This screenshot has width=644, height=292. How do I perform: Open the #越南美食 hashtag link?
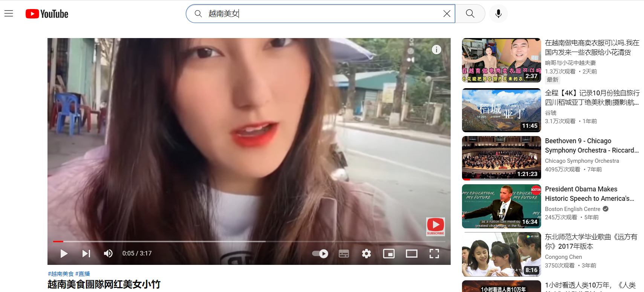pos(61,274)
